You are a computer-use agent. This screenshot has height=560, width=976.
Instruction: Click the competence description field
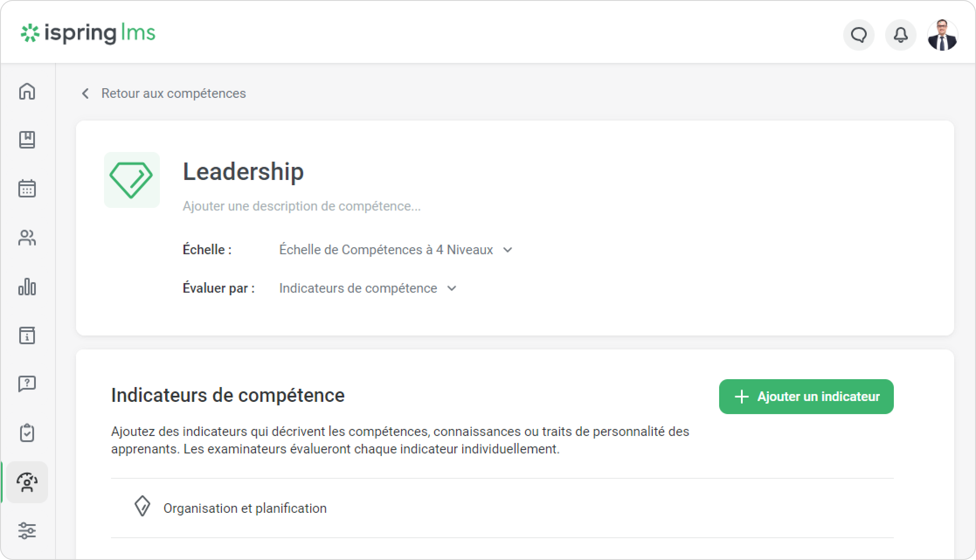coord(301,206)
